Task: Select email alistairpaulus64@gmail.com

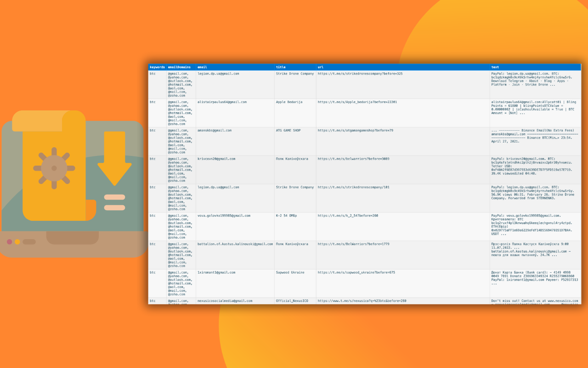Action: [222, 102]
